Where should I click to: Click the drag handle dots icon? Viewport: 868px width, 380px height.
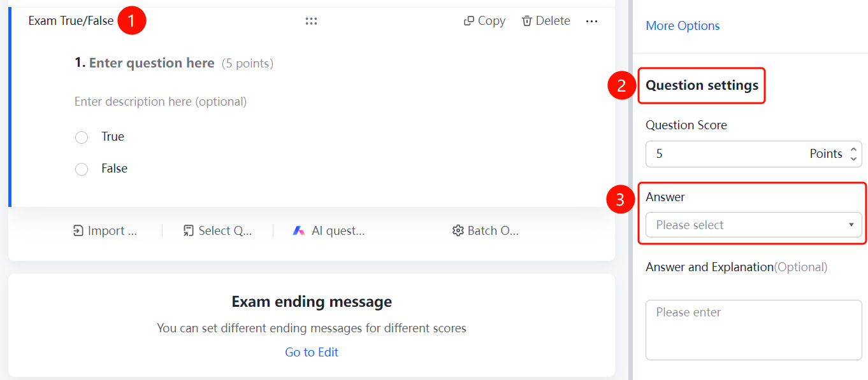(311, 21)
